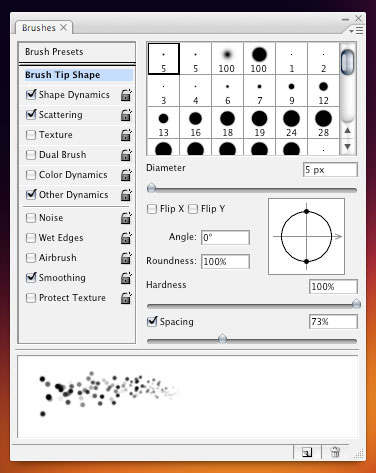Enable Texture checkbox
The width and height of the screenshot is (376, 473).
31,135
